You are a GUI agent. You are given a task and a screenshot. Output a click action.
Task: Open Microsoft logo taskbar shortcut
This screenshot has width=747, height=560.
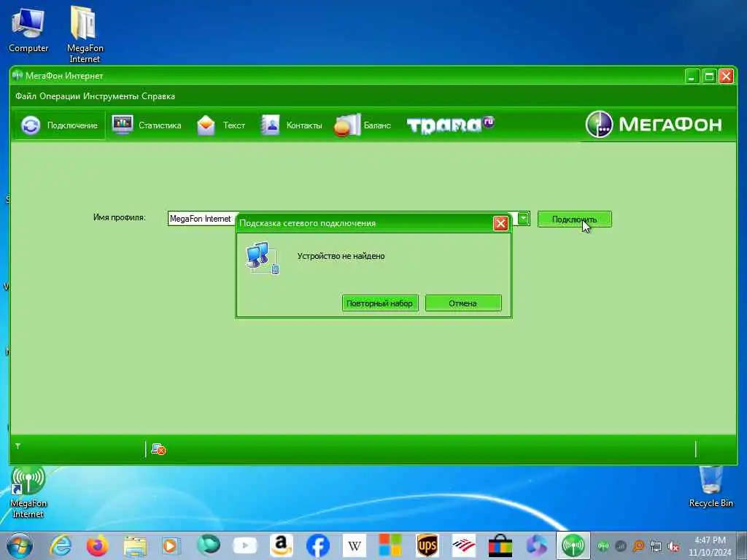(390, 545)
